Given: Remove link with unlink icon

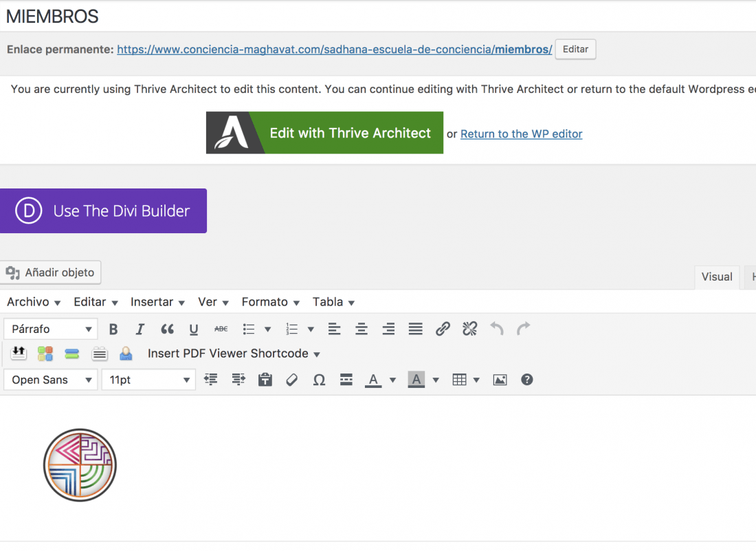Looking at the screenshot, I should click(469, 329).
